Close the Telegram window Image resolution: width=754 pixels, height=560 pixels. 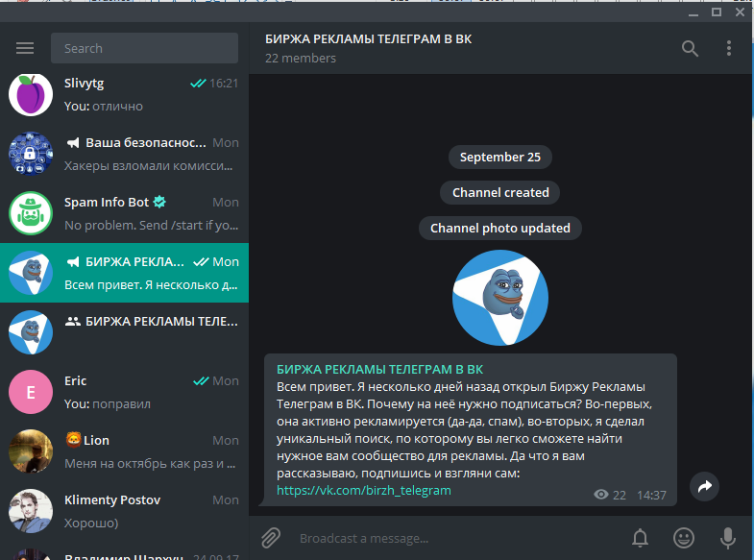click(x=740, y=12)
